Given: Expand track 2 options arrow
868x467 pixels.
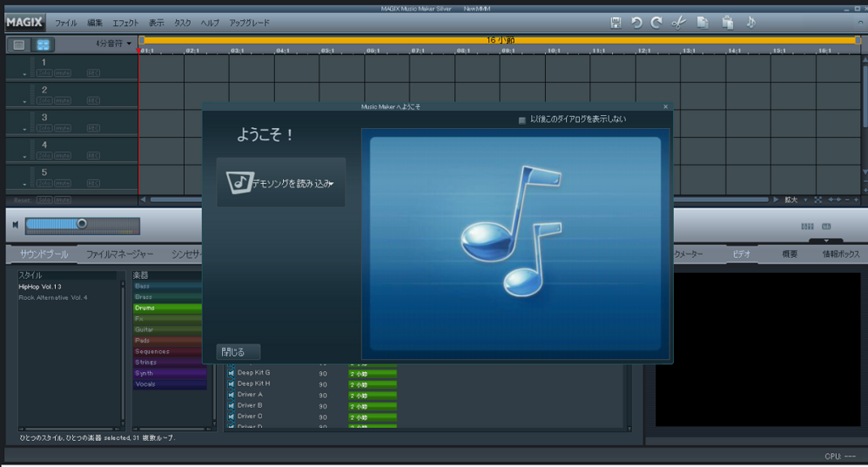Looking at the screenshot, I should pyautogui.click(x=25, y=102).
